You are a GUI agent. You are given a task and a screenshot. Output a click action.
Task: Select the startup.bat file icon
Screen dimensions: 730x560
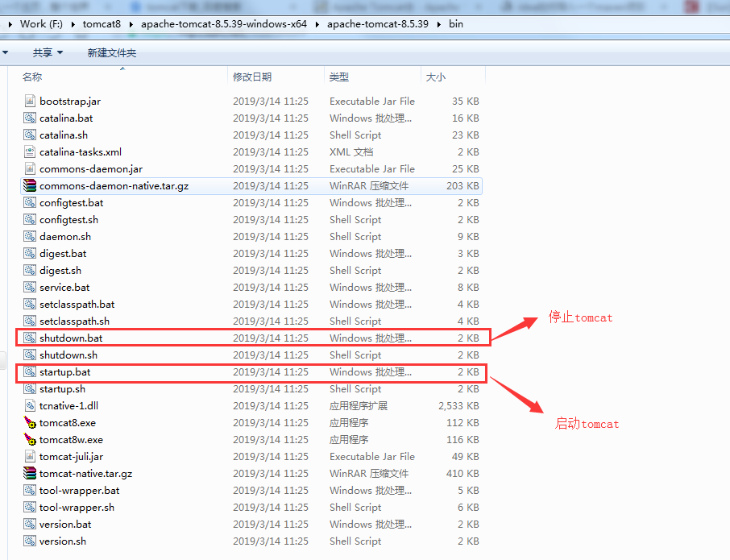30,371
